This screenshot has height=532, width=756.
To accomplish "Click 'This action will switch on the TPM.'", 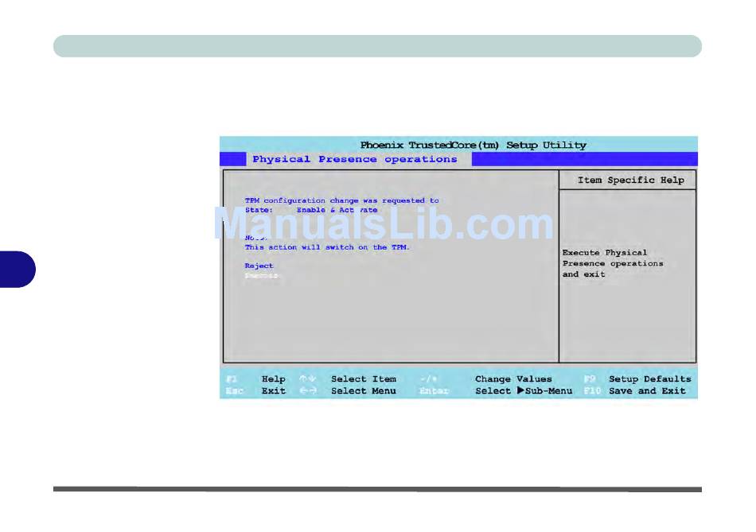I will pos(327,247).
